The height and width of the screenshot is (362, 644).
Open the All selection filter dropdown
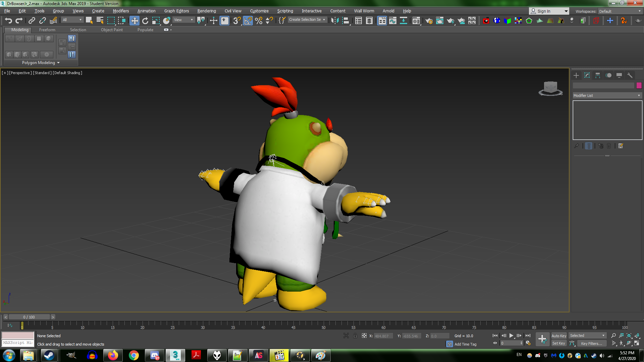click(x=72, y=20)
